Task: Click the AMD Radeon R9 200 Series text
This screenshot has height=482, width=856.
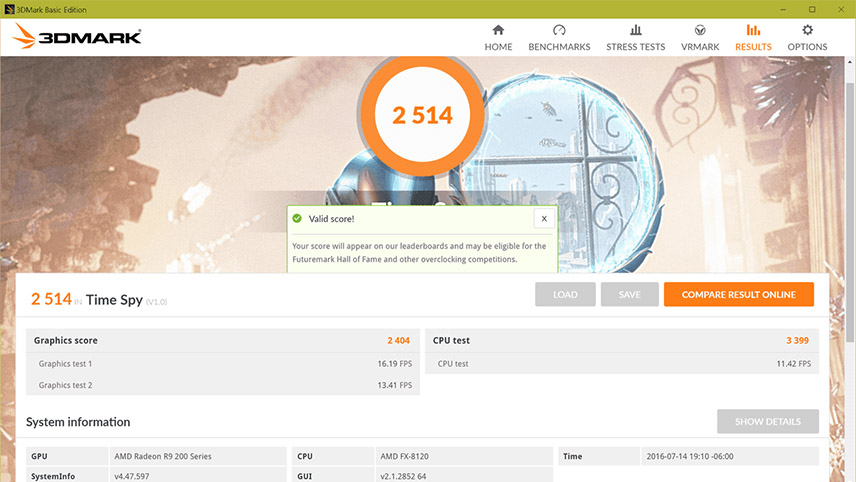Action: [x=163, y=456]
